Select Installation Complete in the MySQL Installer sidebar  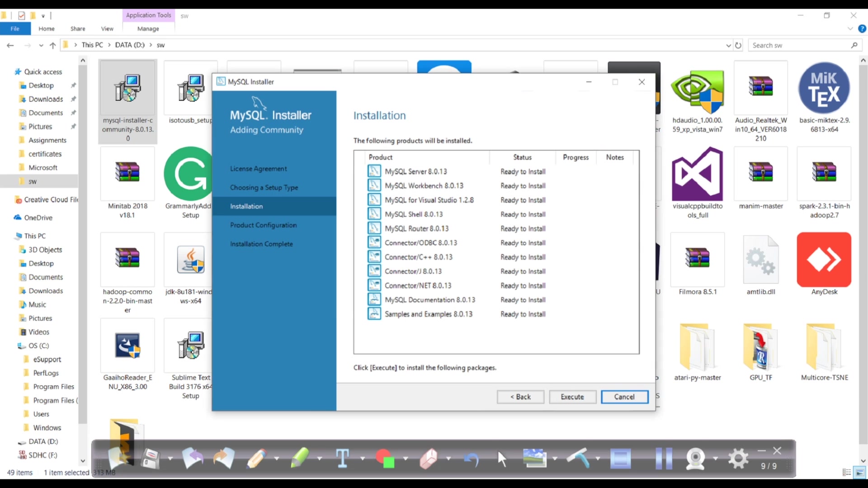point(262,244)
